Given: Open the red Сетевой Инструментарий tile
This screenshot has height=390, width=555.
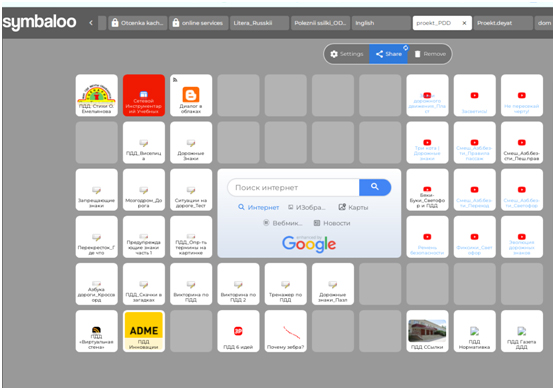Looking at the screenshot, I should [144, 95].
